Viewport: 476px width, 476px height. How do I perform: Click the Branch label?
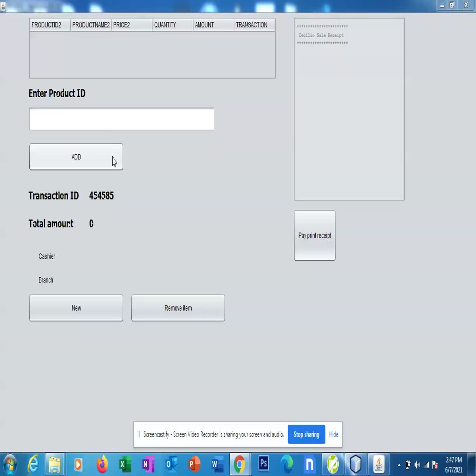coord(46,280)
